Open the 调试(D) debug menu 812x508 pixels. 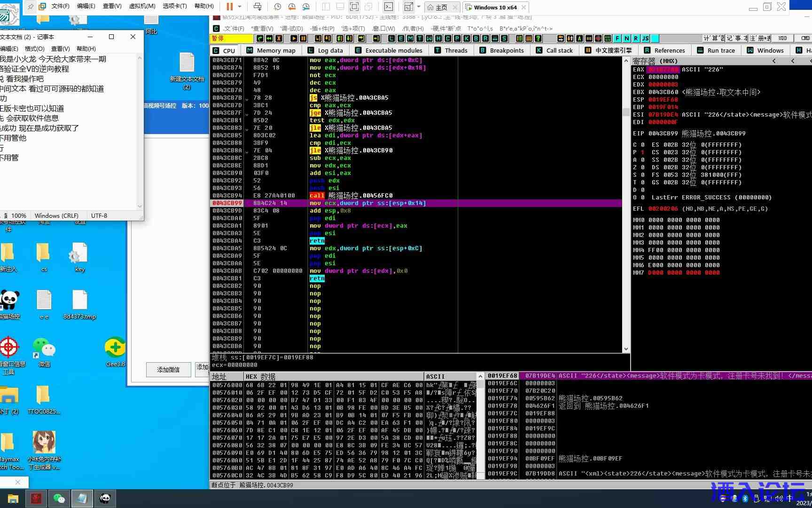click(291, 28)
